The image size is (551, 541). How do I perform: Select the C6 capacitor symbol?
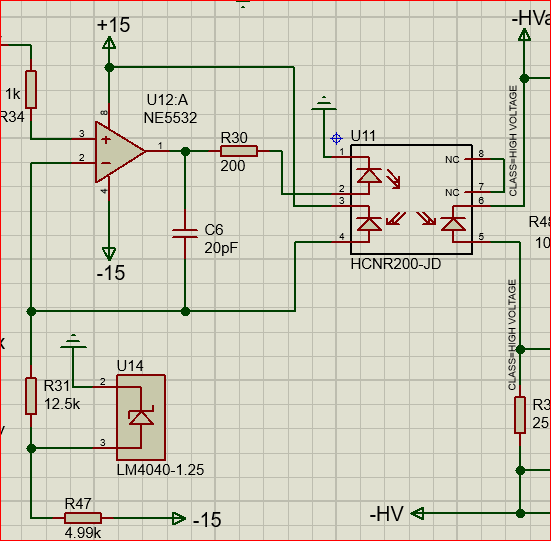click(185, 234)
